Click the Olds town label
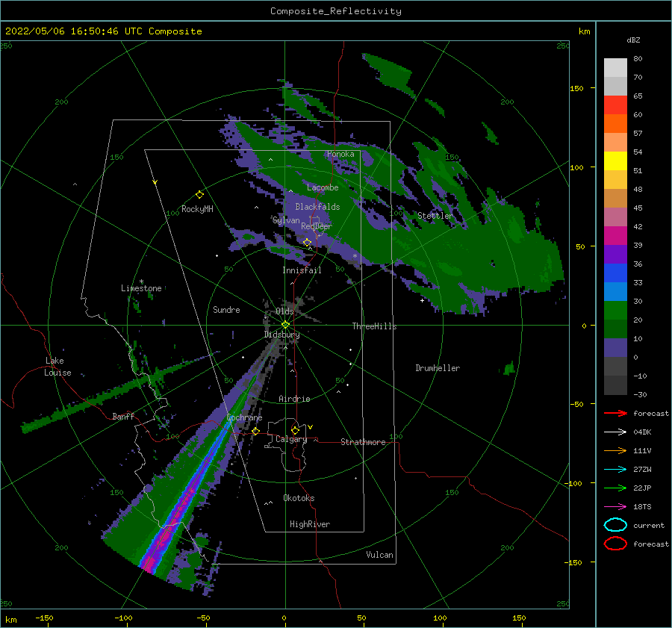Viewport: 672px width, 628px height. tap(284, 311)
